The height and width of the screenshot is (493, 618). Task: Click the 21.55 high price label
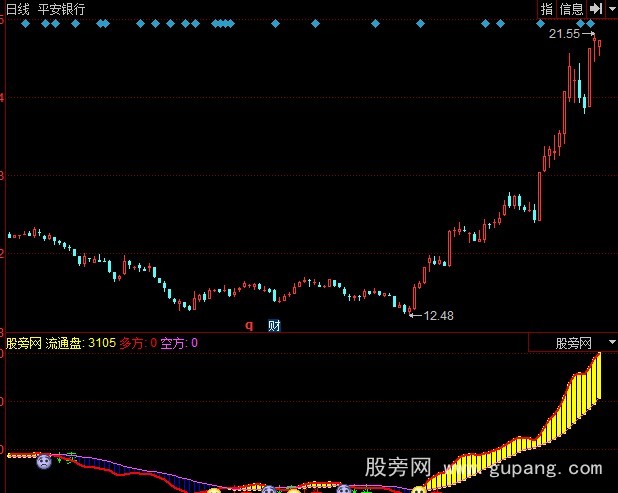tap(564, 34)
